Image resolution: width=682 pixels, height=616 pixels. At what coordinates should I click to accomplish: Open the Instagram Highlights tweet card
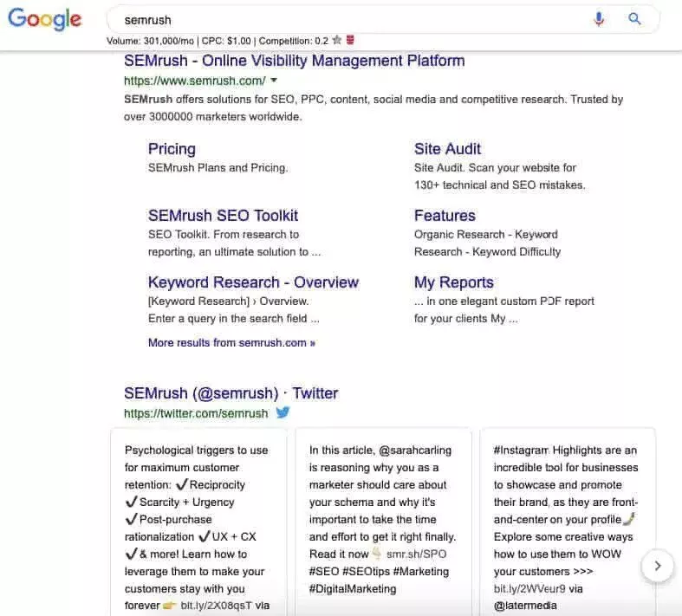click(567, 520)
